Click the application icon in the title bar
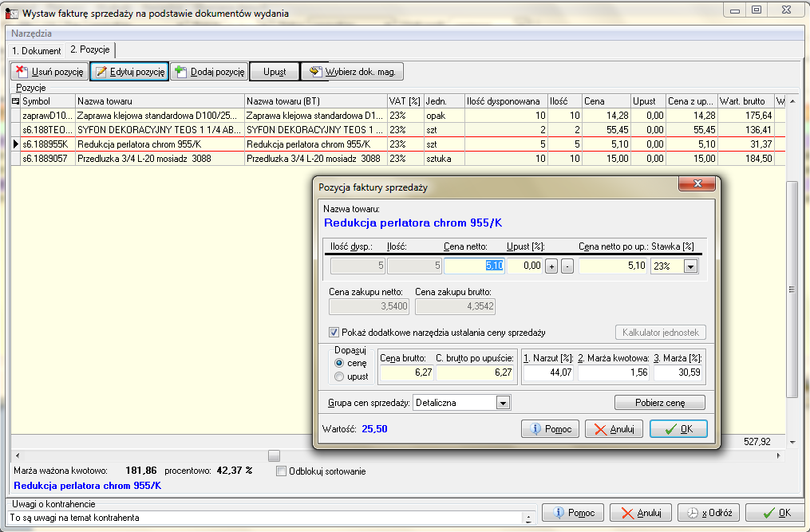The width and height of the screenshot is (810, 532). coord(11,13)
